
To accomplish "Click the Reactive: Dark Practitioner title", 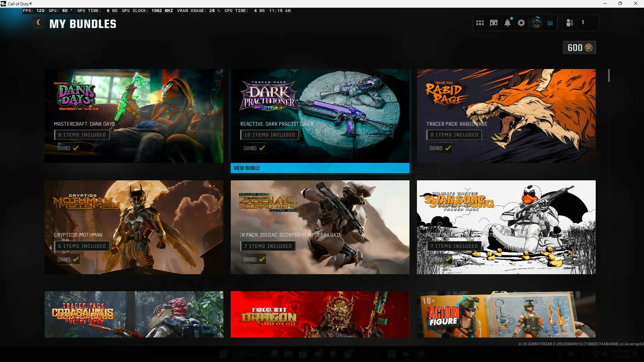I will tap(277, 124).
